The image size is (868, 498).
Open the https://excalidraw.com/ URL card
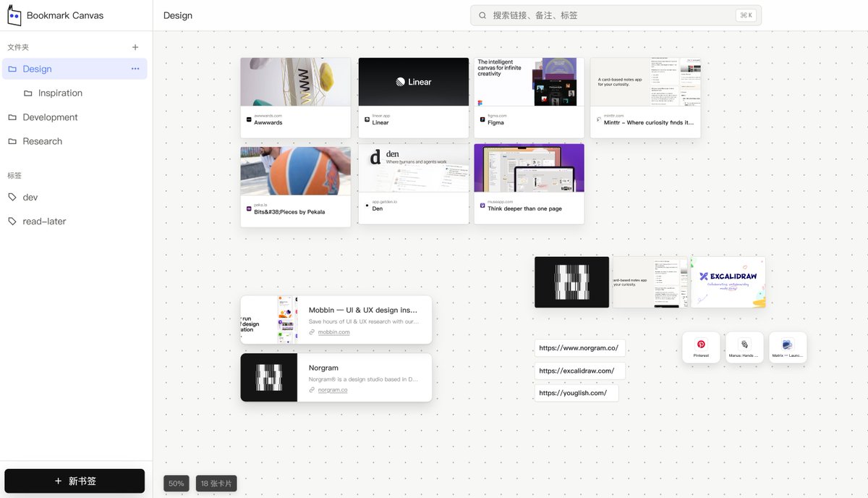coord(579,371)
